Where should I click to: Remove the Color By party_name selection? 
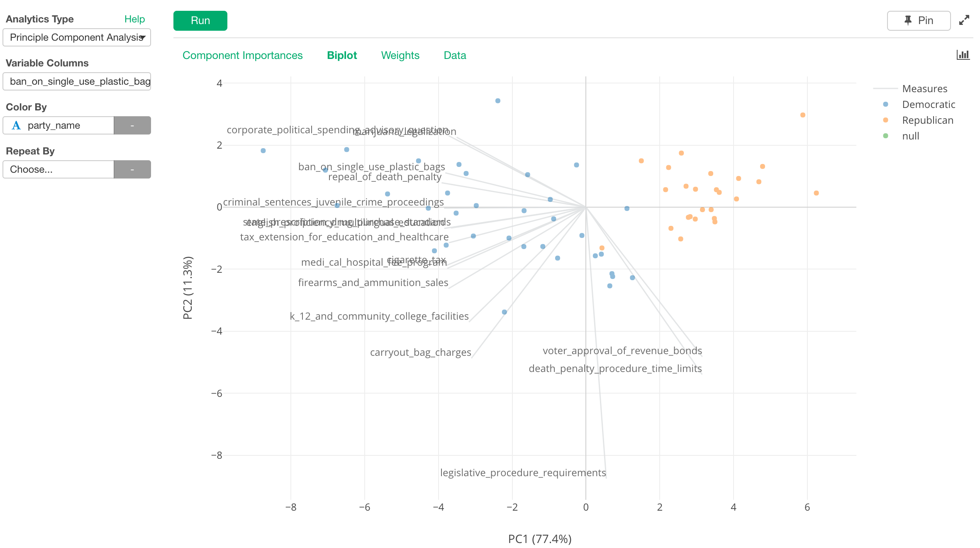132,125
